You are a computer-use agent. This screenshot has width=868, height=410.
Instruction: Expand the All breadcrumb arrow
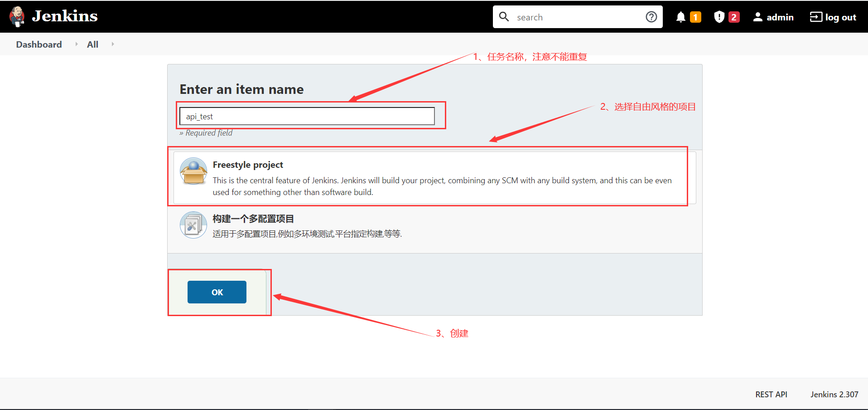pyautogui.click(x=113, y=44)
